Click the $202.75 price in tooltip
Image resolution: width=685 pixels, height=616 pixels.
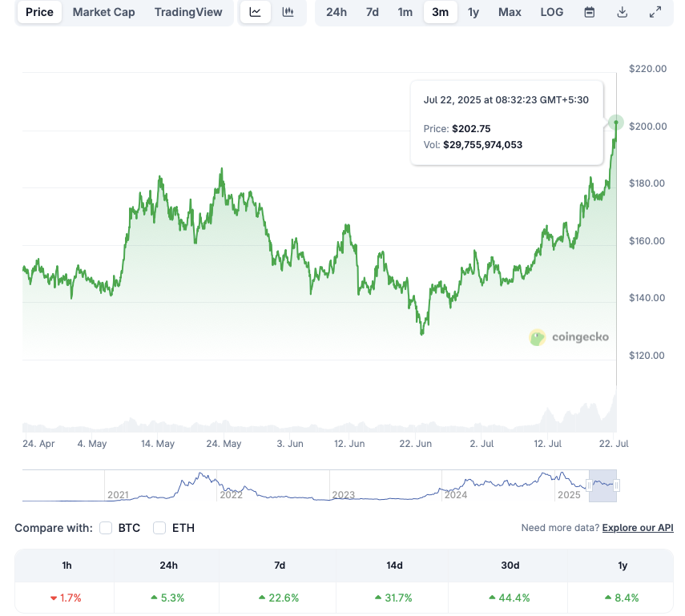[x=471, y=129]
